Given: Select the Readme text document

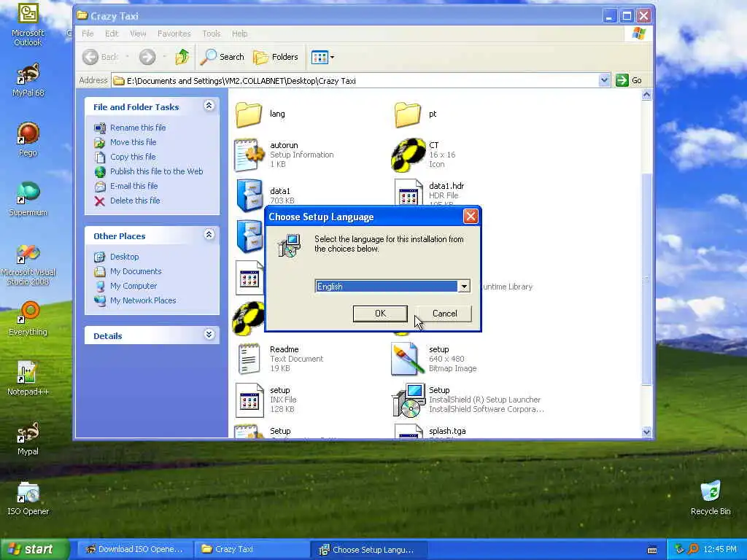Looking at the screenshot, I should click(279, 359).
